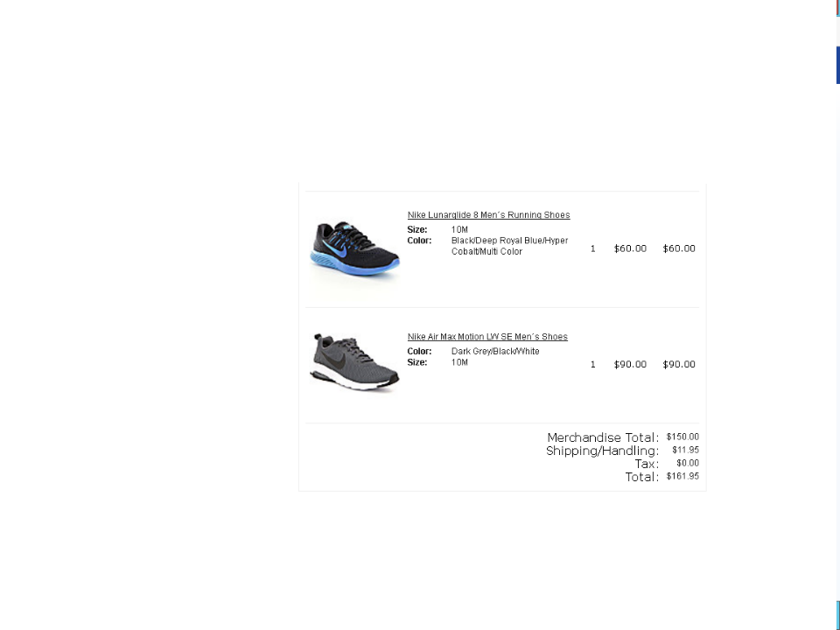Select the Black/Deep Royal Blue/Hyper Cobalt color text
Screen dimensions: 840x630
click(x=509, y=246)
